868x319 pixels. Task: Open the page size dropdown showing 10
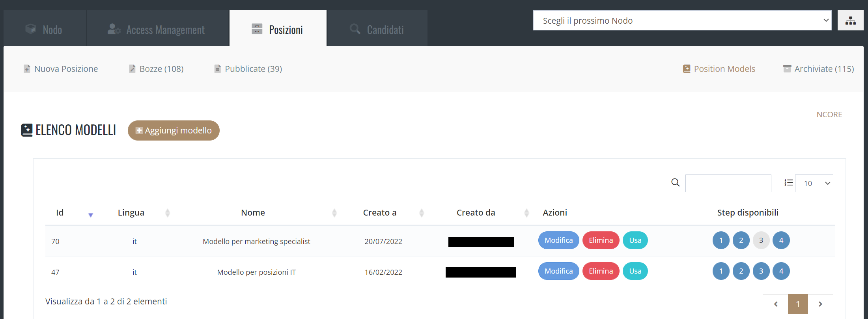point(814,183)
